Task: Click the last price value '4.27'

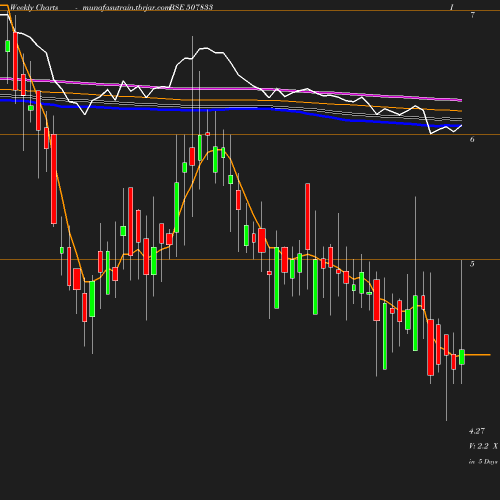Action: tap(477, 431)
